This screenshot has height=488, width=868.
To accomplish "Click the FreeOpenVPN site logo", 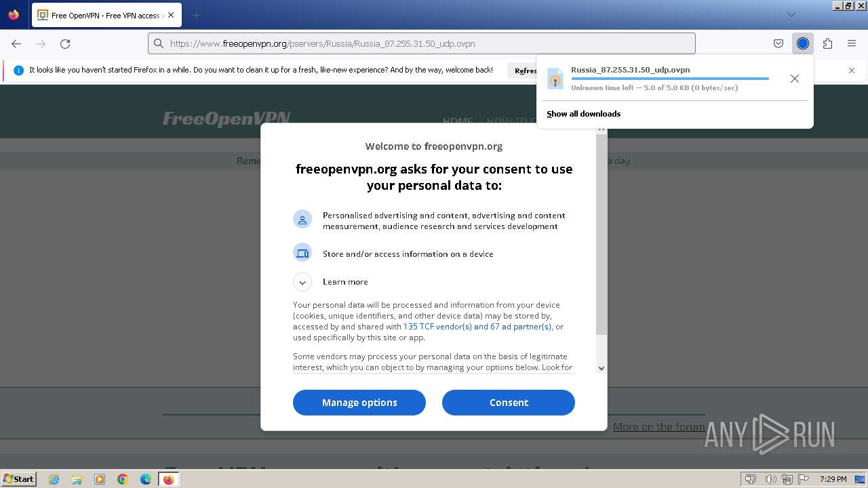I will (x=226, y=118).
